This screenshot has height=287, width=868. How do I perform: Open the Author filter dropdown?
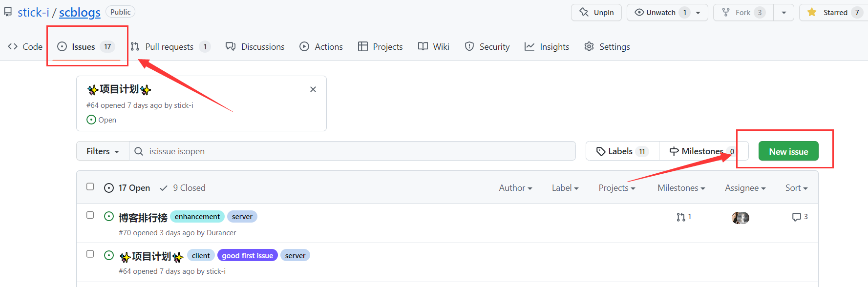point(515,188)
